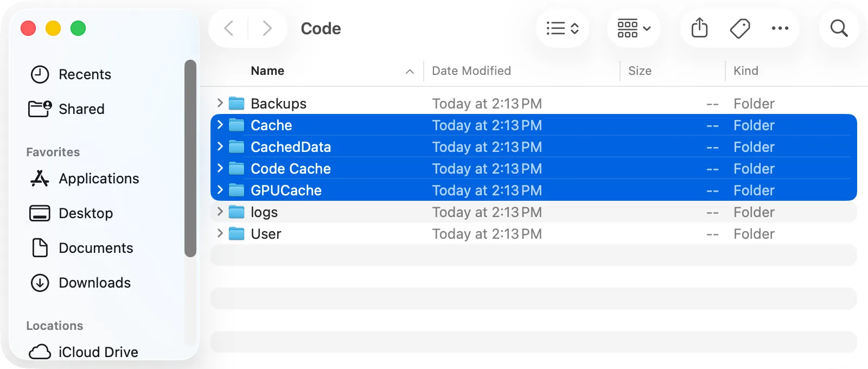Sort by the Size column header
The image size is (868, 369).
tap(640, 71)
